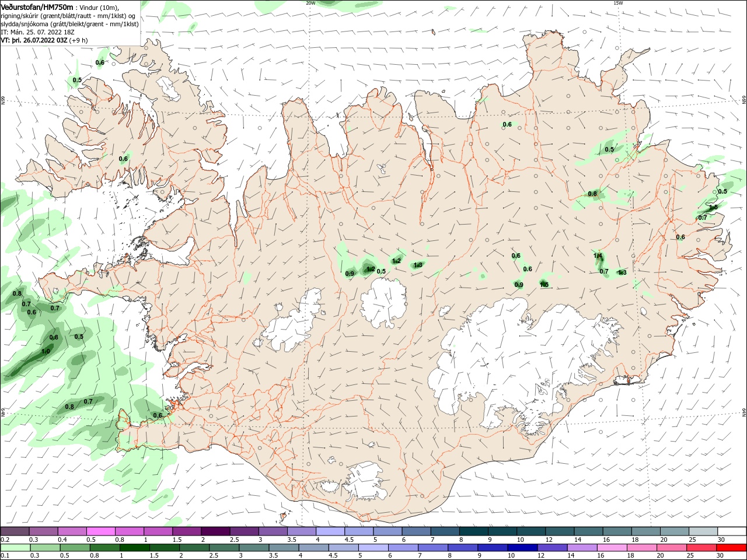Click the 20W longitude label at top
Image resolution: width=747 pixels, height=560 pixels.
310,3
